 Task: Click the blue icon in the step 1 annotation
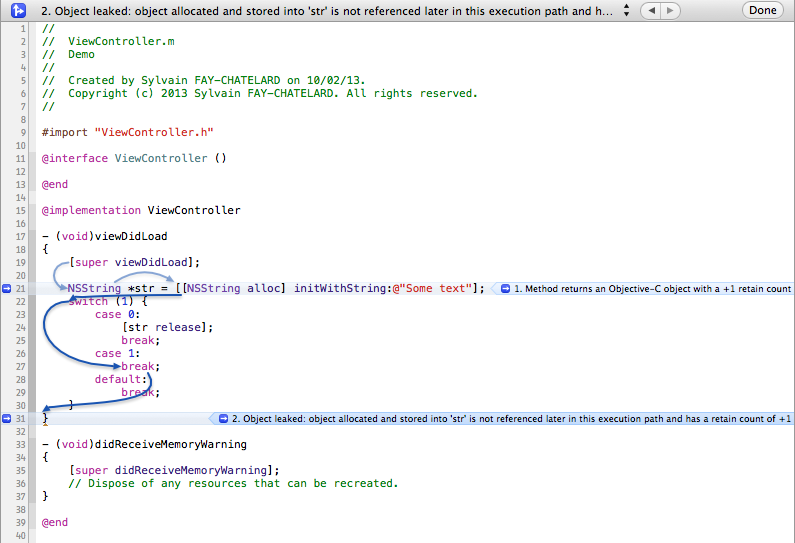[504, 289]
